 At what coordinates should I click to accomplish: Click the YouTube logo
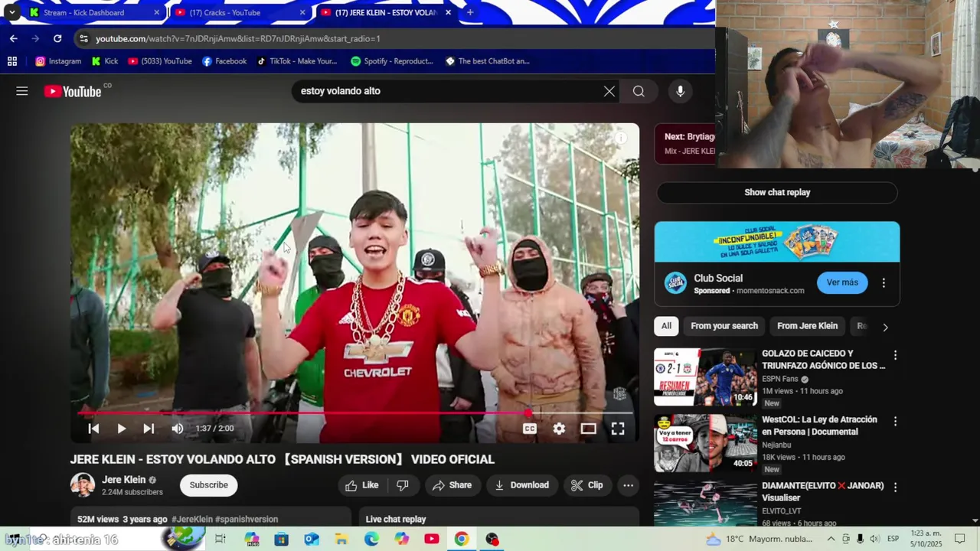(x=73, y=91)
